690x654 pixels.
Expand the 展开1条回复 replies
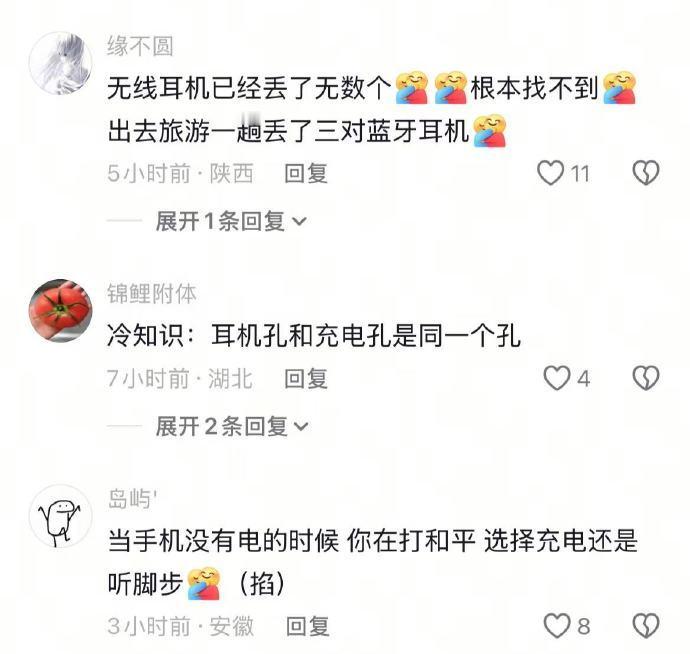click(231, 221)
